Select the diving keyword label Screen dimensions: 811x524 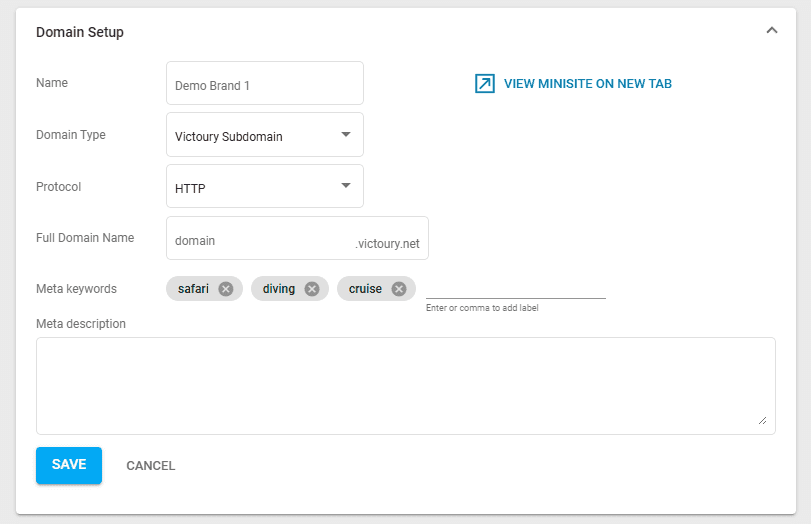point(279,289)
